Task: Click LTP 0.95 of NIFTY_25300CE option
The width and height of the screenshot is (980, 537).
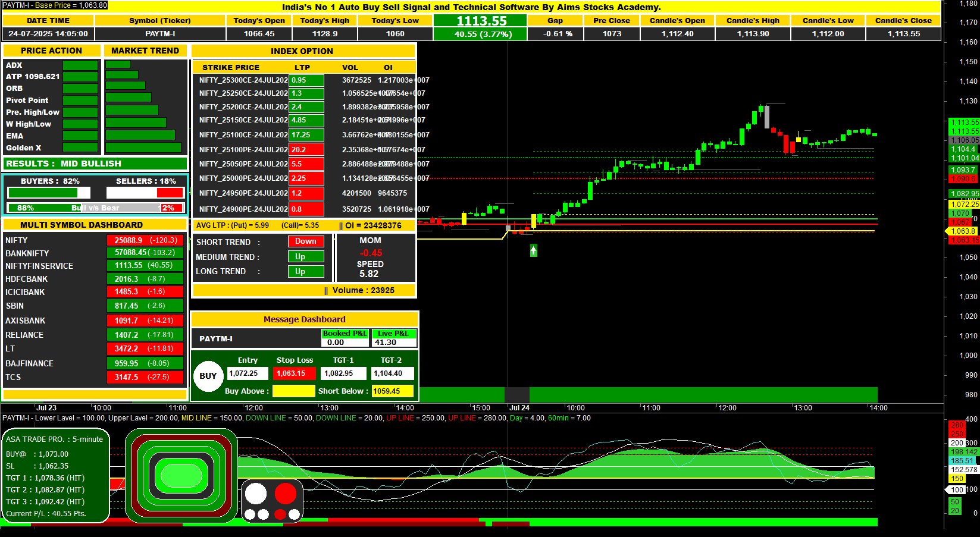Action: coord(306,80)
